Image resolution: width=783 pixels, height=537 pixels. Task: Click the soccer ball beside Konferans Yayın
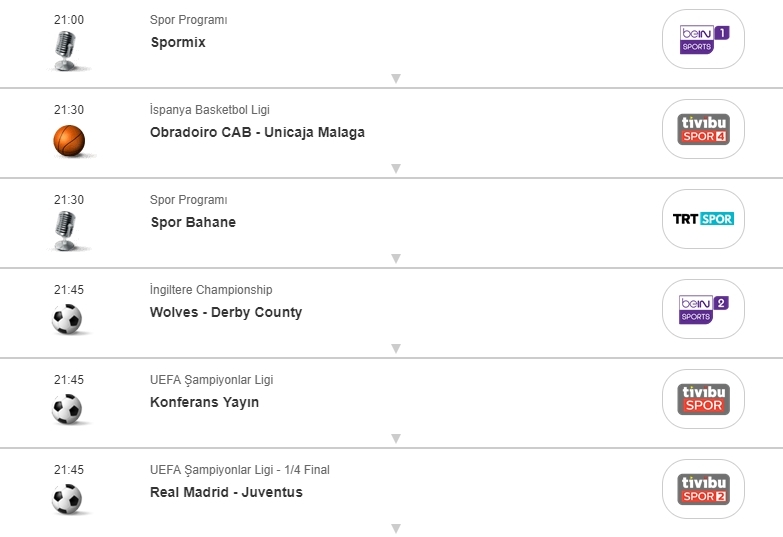[x=67, y=409]
